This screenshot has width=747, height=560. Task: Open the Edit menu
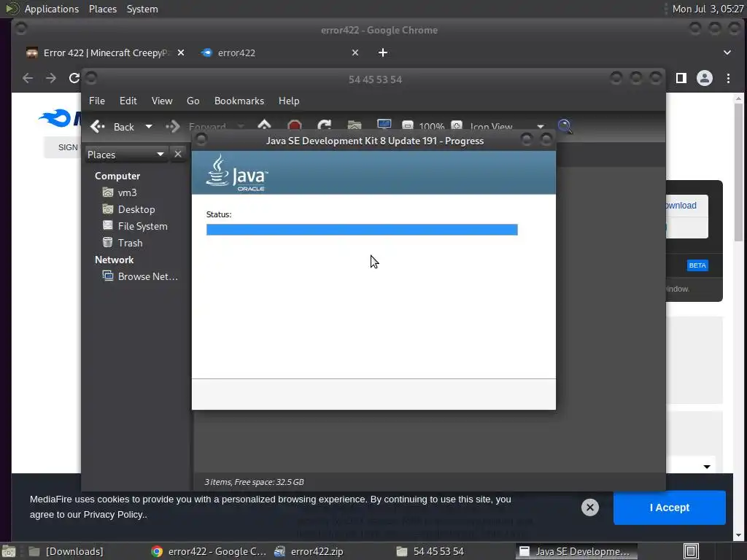click(x=128, y=101)
